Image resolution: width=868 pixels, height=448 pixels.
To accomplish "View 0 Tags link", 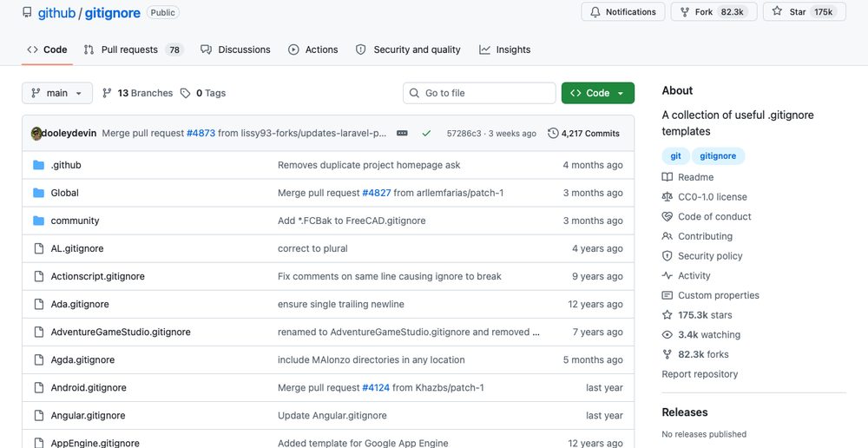I will point(203,93).
